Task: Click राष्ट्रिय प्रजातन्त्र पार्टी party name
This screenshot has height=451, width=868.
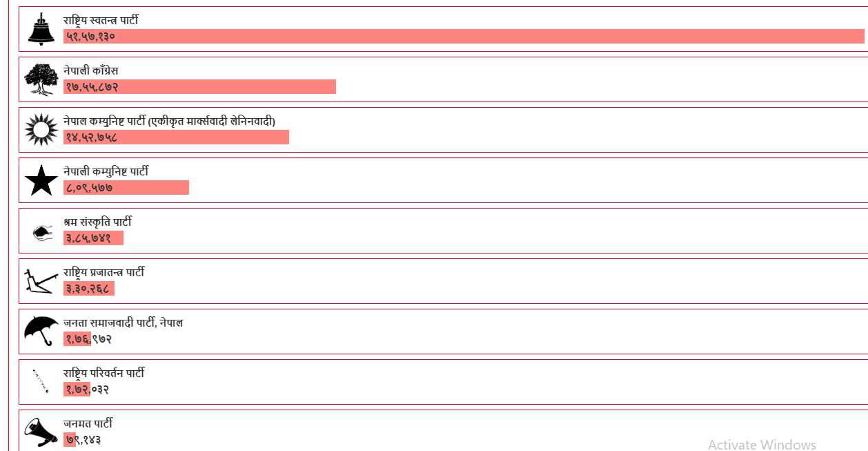Action: click(x=104, y=273)
